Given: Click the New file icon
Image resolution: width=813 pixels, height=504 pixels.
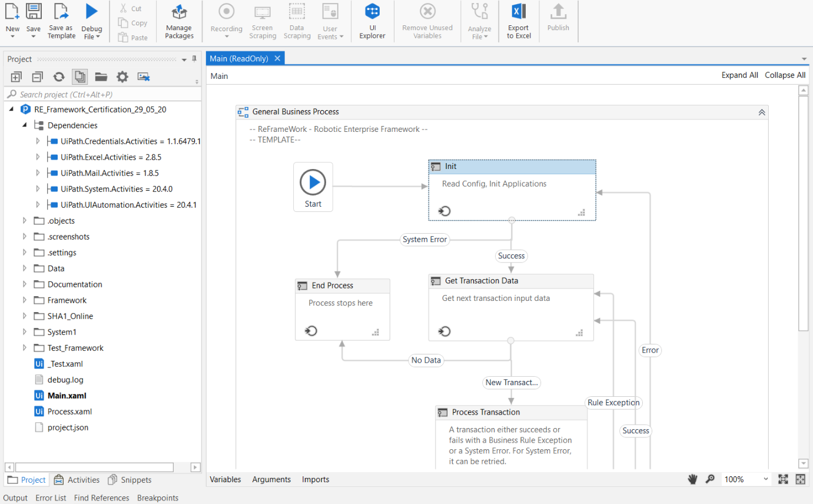Looking at the screenshot, I should click(x=12, y=12).
